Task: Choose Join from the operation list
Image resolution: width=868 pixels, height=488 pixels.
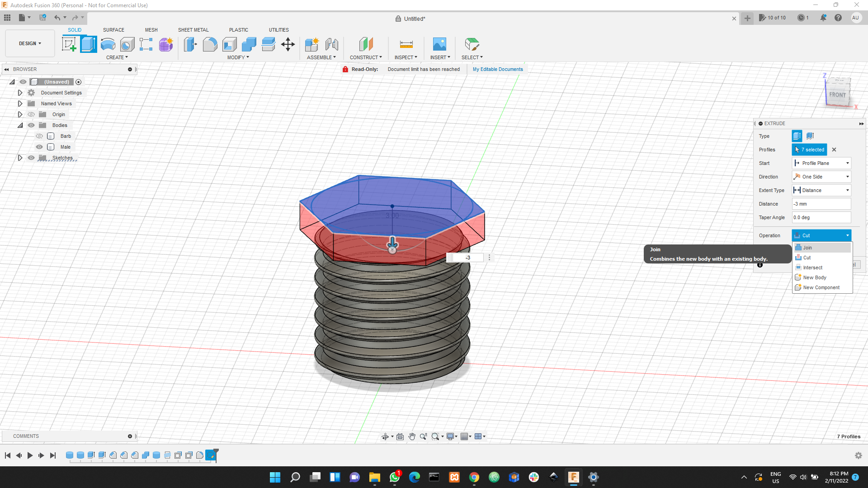Action: pyautogui.click(x=807, y=248)
